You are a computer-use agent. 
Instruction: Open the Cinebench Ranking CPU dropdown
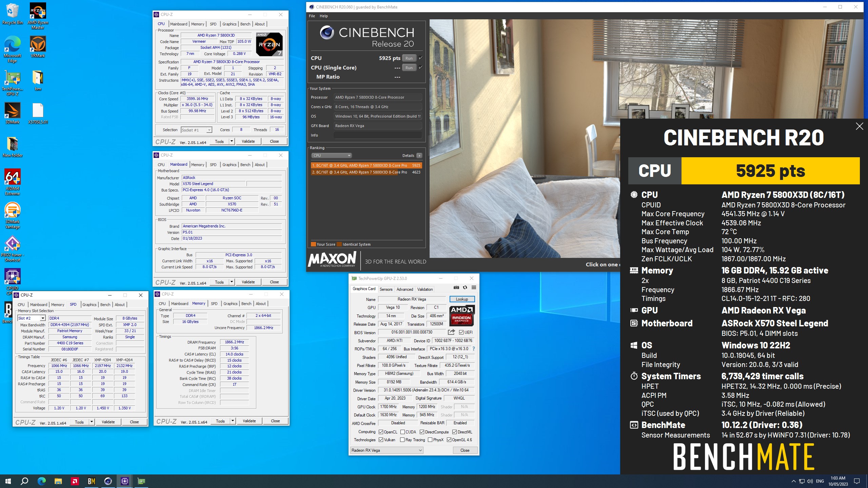(x=331, y=156)
